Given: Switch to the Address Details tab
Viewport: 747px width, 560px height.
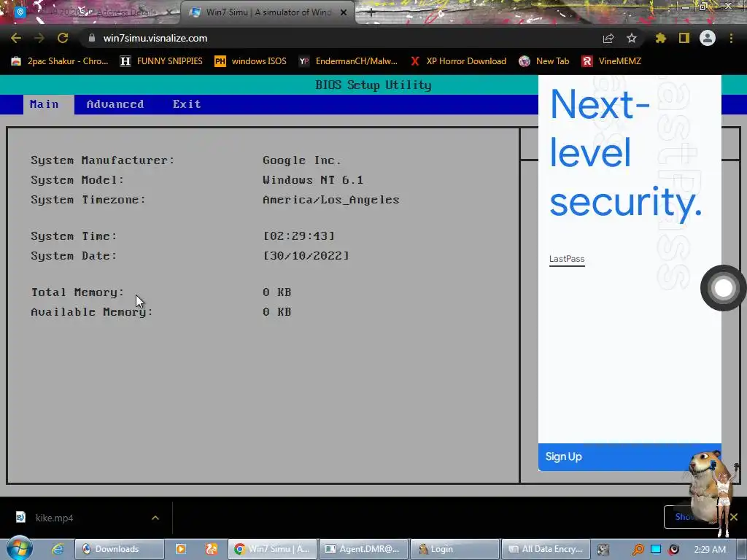Looking at the screenshot, I should (90, 12).
